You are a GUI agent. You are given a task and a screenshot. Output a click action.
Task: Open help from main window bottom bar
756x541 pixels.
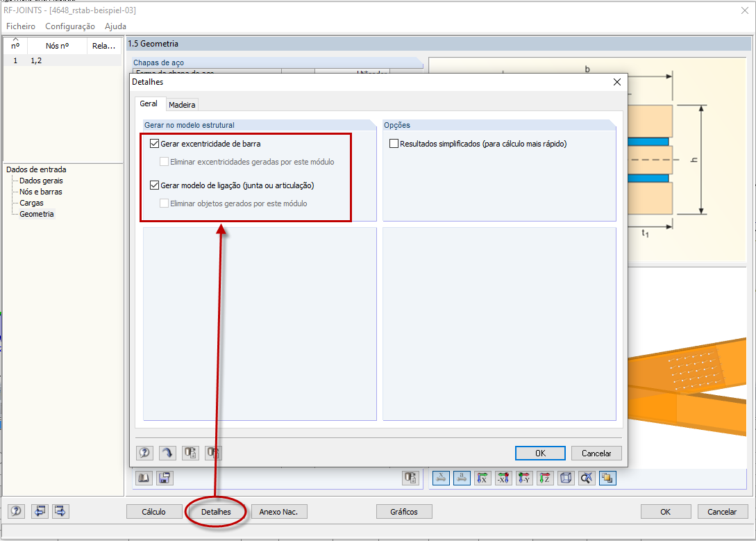point(16,511)
